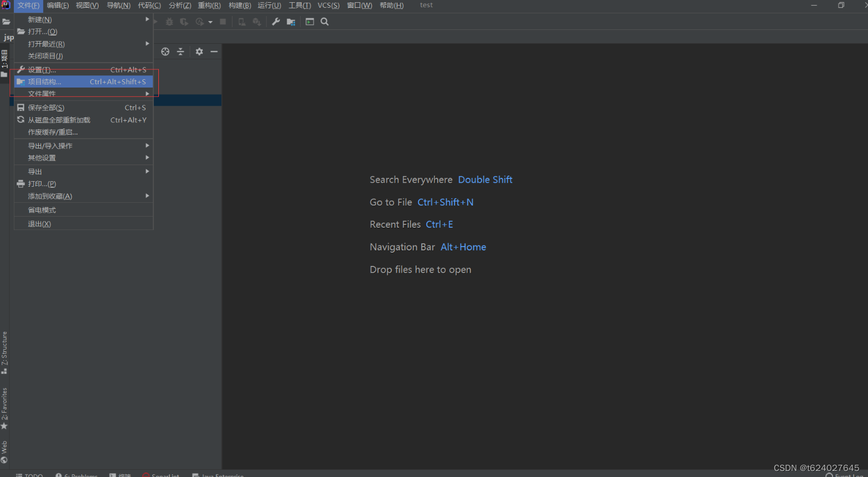Viewport: 868px width, 477px height.
Task: Open the 窗口(W) menu
Action: coord(360,6)
